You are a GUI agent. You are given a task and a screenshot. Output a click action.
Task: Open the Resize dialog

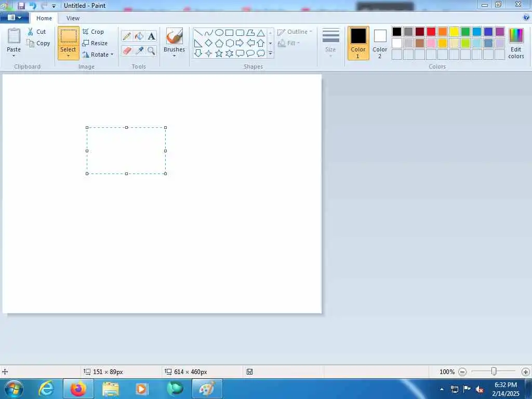(95, 43)
